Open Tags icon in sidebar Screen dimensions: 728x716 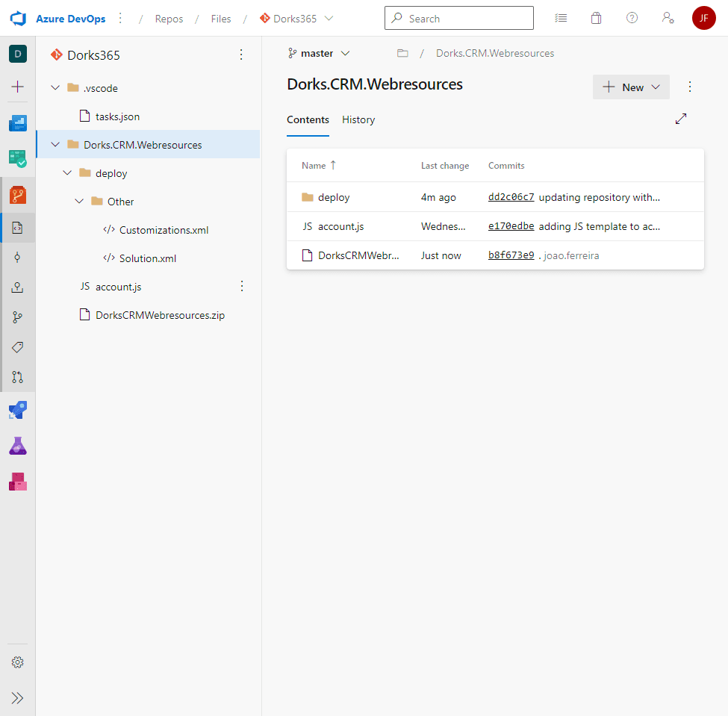(x=18, y=347)
